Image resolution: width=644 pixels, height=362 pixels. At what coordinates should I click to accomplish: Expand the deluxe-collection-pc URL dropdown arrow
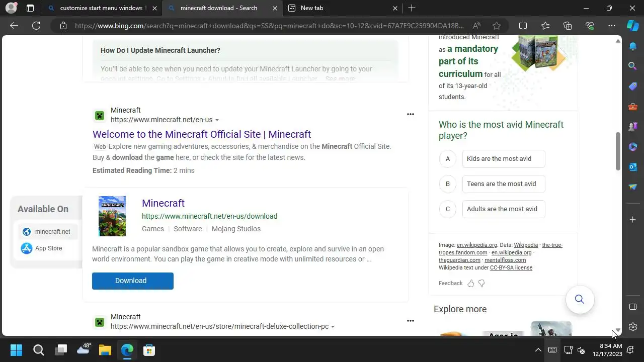coord(333,327)
